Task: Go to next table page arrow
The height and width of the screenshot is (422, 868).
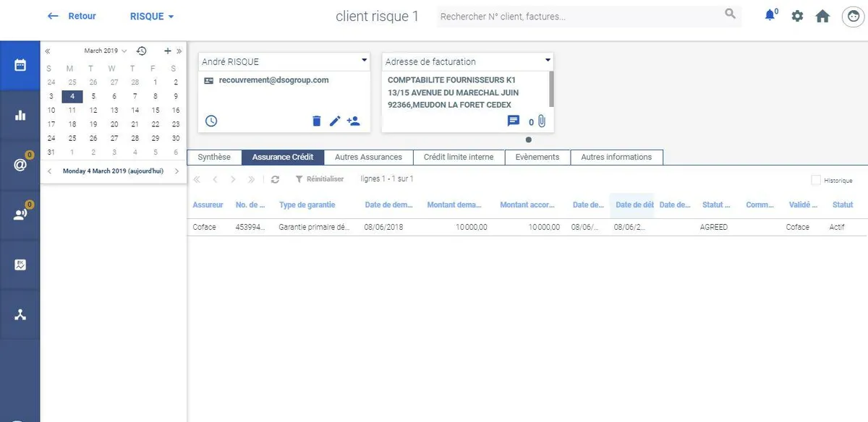Action: point(233,179)
